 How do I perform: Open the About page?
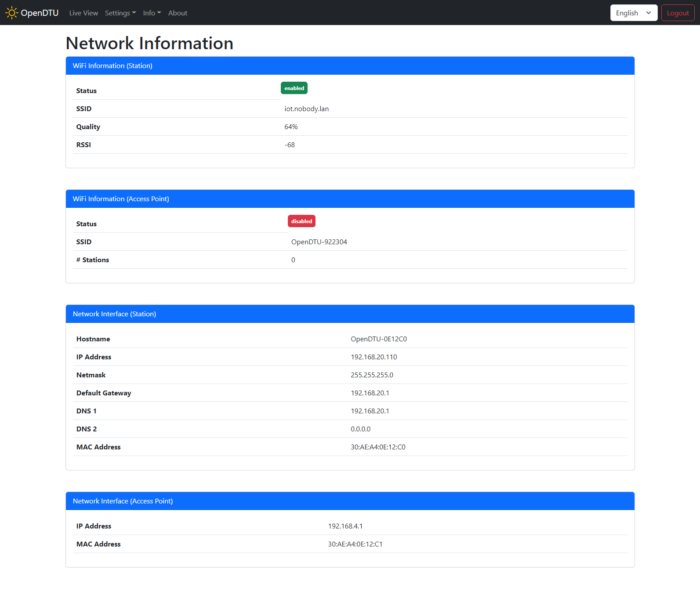pyautogui.click(x=178, y=13)
